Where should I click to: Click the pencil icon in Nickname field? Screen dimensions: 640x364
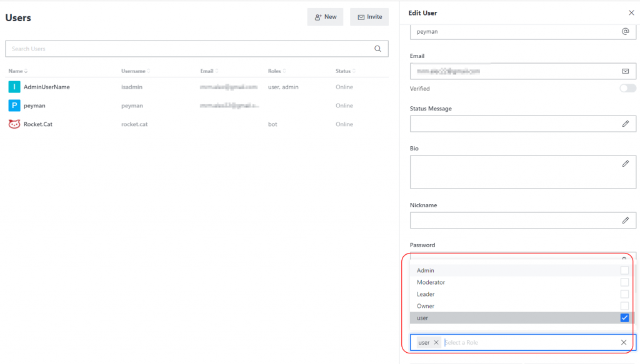point(625,220)
